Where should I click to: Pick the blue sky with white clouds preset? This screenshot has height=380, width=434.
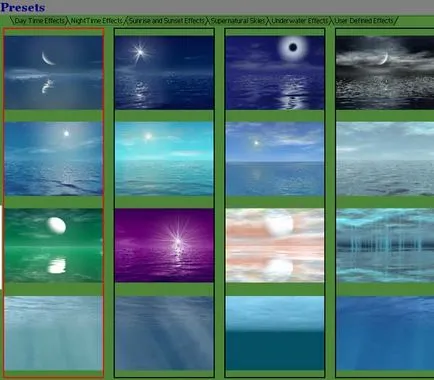tap(275, 159)
